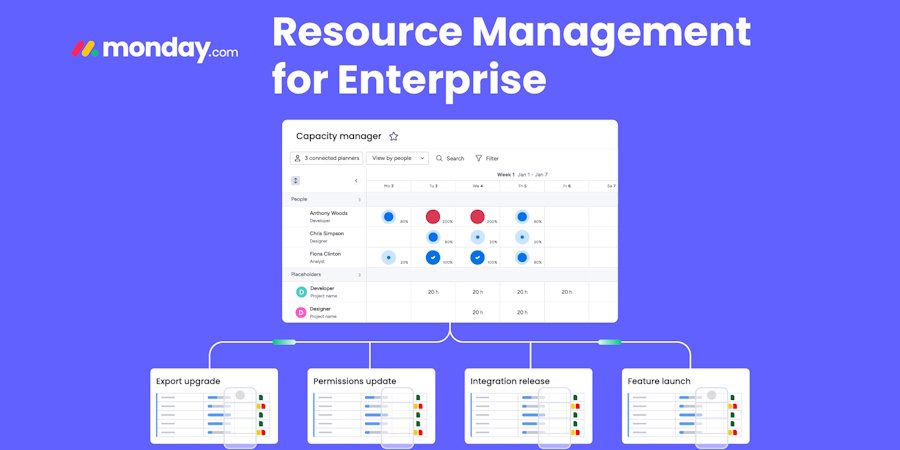The image size is (900, 450).
Task: Click the search magnifier icon
Action: pyautogui.click(x=439, y=158)
